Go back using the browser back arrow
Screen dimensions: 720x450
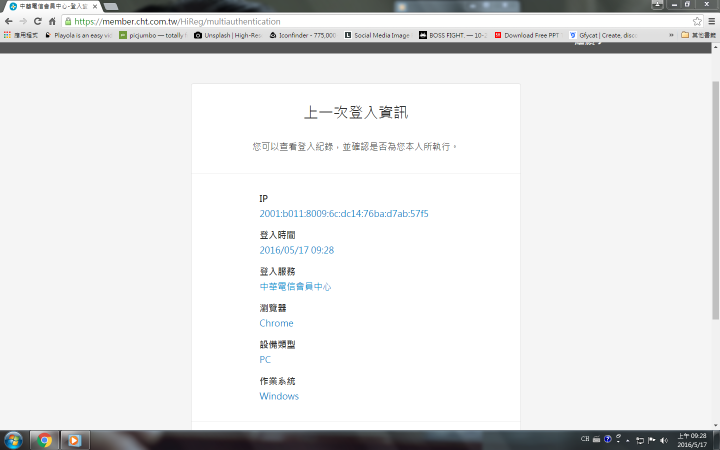pos(9,21)
